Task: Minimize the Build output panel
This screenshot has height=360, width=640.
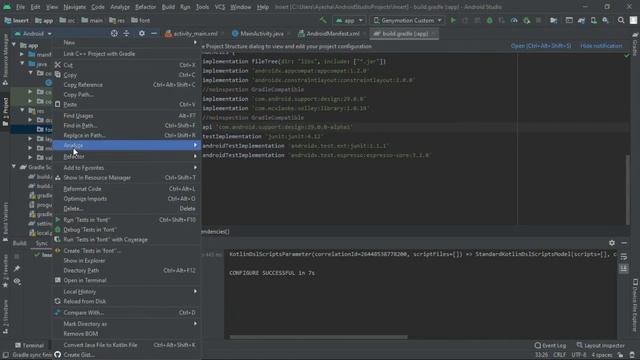Action: pyautogui.click(x=624, y=243)
